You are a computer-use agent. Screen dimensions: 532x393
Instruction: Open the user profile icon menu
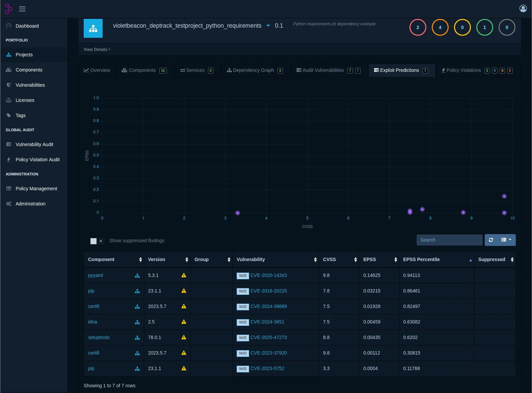pos(523,8)
